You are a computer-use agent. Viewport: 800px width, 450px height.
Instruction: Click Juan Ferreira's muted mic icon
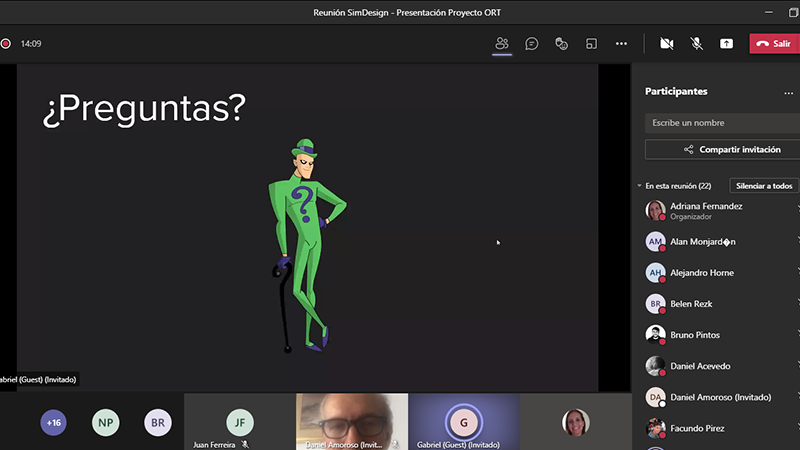click(245, 444)
